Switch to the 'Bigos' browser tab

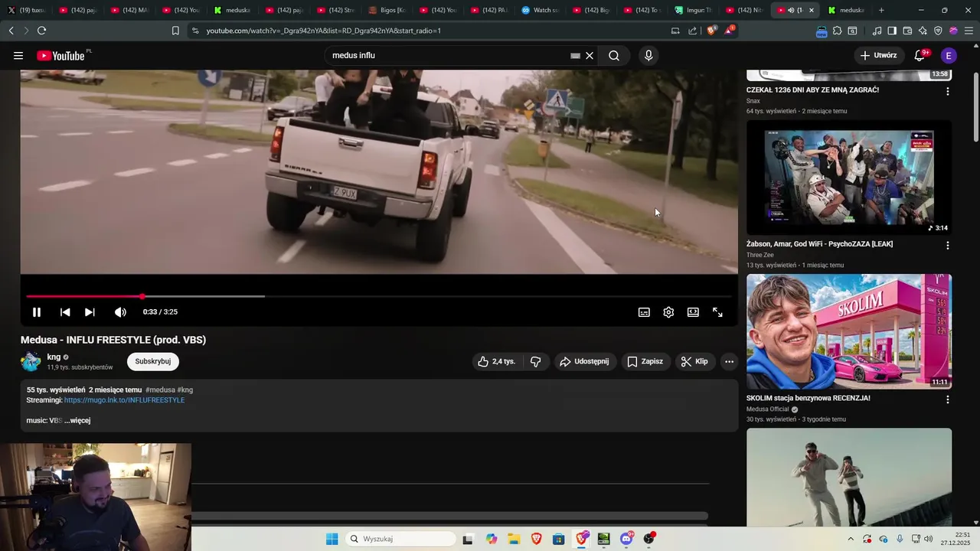(x=387, y=10)
